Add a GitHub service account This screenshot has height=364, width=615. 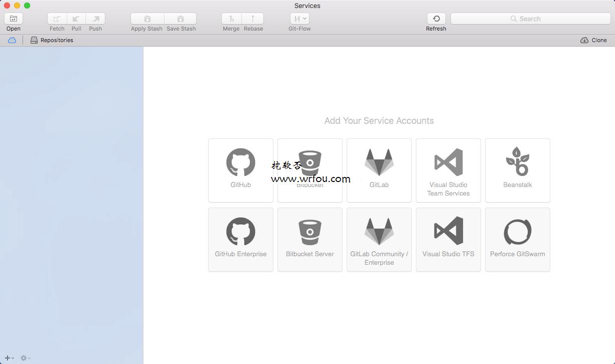pyautogui.click(x=241, y=170)
